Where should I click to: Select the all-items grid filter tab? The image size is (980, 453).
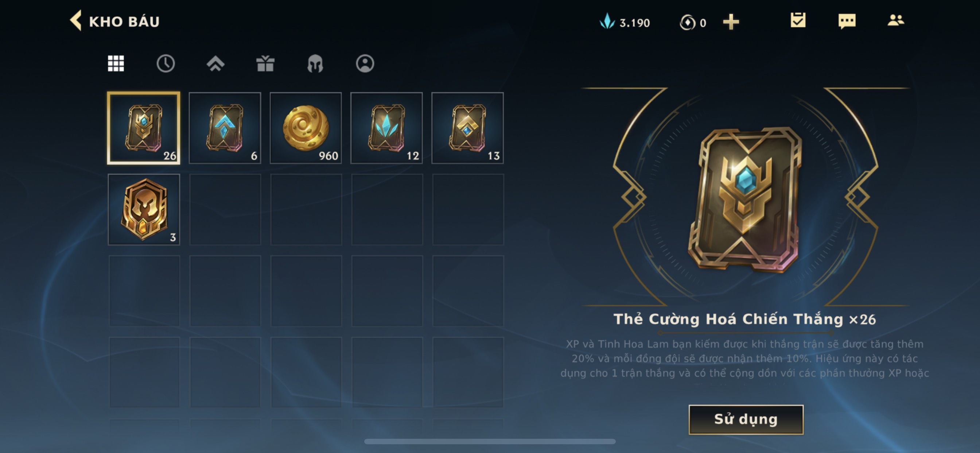point(116,63)
